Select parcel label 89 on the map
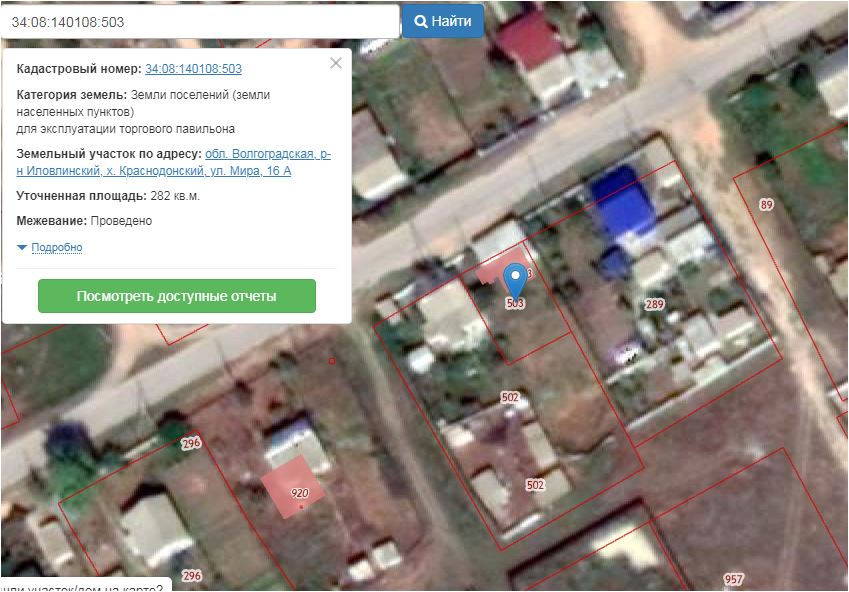Screen dimensions: 849x592 point(767,205)
